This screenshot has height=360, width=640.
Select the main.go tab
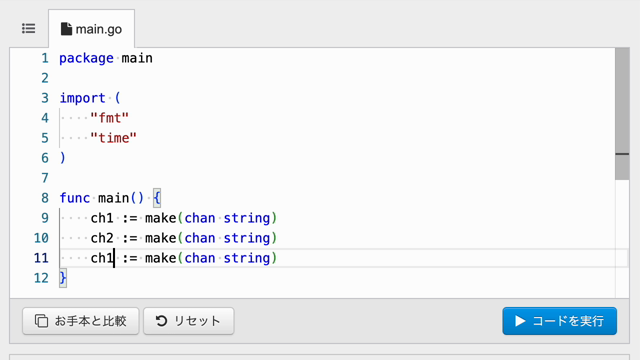click(x=91, y=29)
